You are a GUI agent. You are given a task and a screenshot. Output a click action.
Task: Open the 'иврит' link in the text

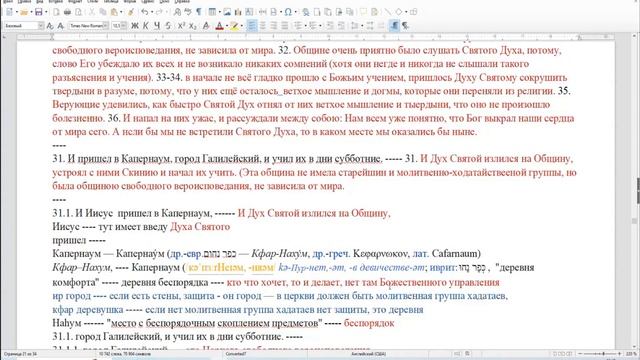pyautogui.click(x=442, y=268)
